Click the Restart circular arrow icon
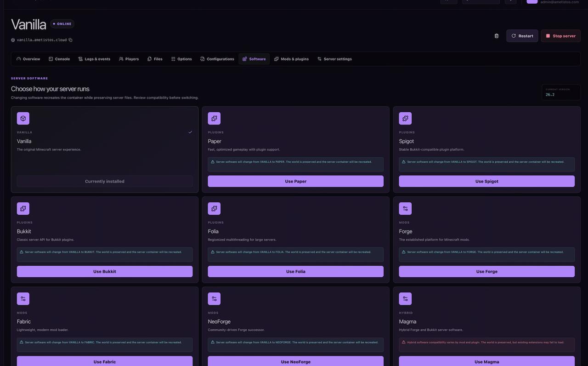This screenshot has height=366, width=588. click(x=514, y=36)
